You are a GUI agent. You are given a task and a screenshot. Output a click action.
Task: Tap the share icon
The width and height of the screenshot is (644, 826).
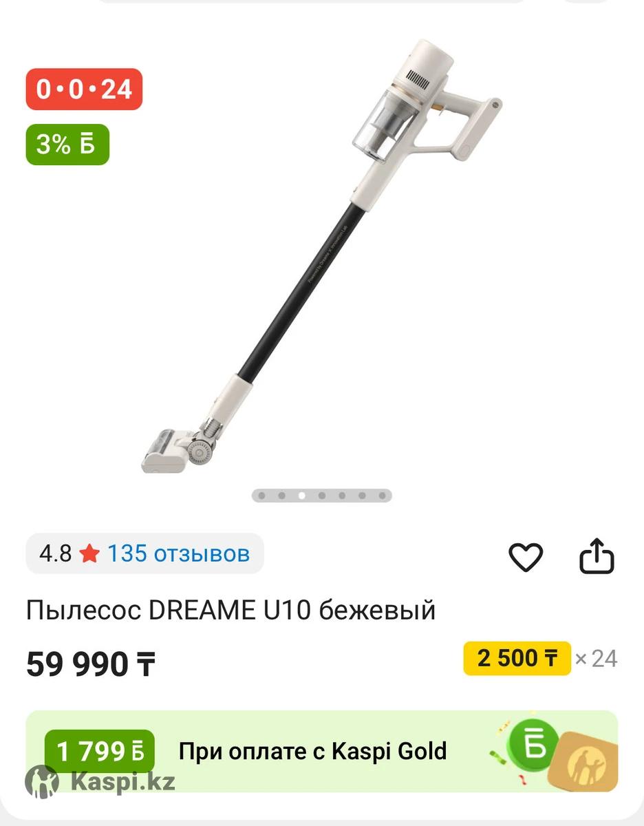[597, 556]
